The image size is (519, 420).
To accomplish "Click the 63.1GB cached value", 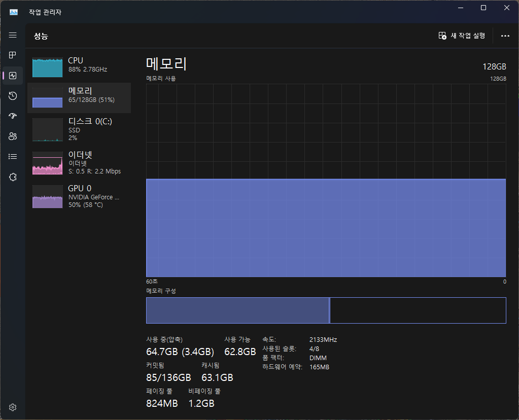I will [217, 377].
